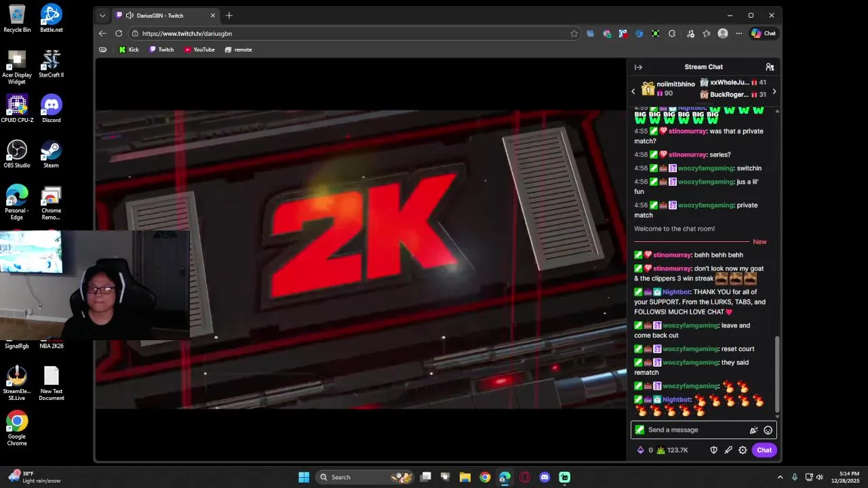868x488 pixels.
Task: Click the taskbar Search box
Action: 366,477
